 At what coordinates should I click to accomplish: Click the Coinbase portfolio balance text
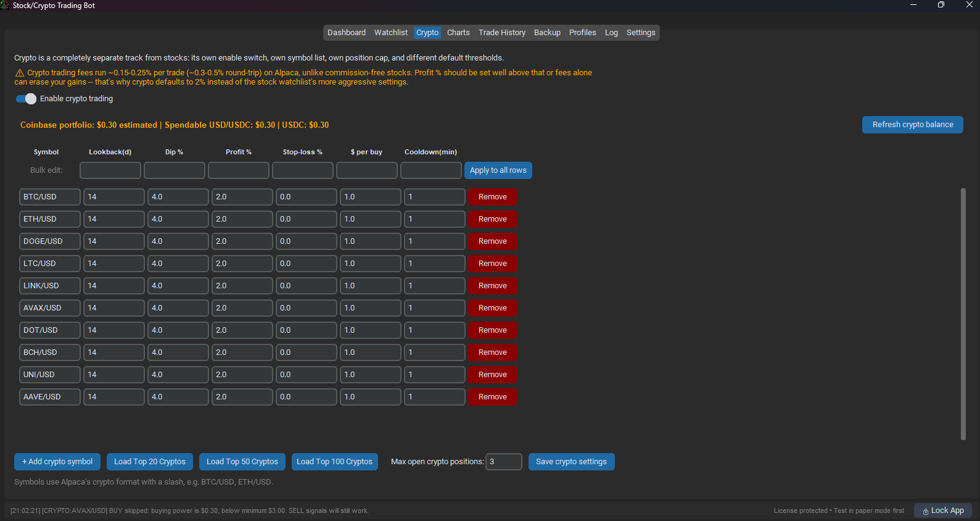pyautogui.click(x=175, y=125)
